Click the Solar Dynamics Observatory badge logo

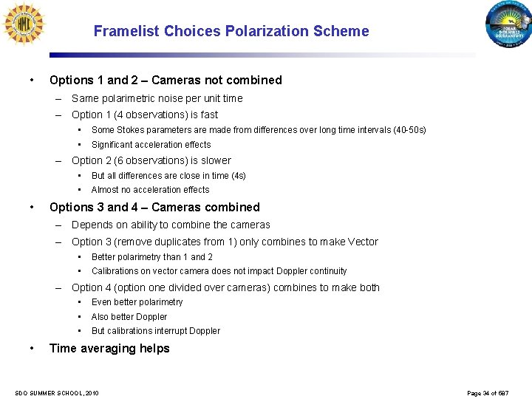click(x=509, y=26)
